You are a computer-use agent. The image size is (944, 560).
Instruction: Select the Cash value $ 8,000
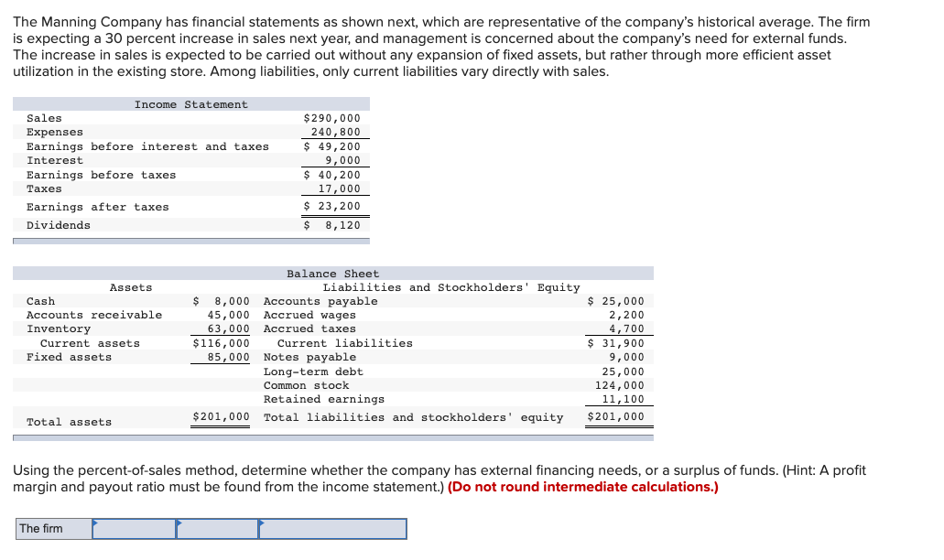tap(221, 301)
